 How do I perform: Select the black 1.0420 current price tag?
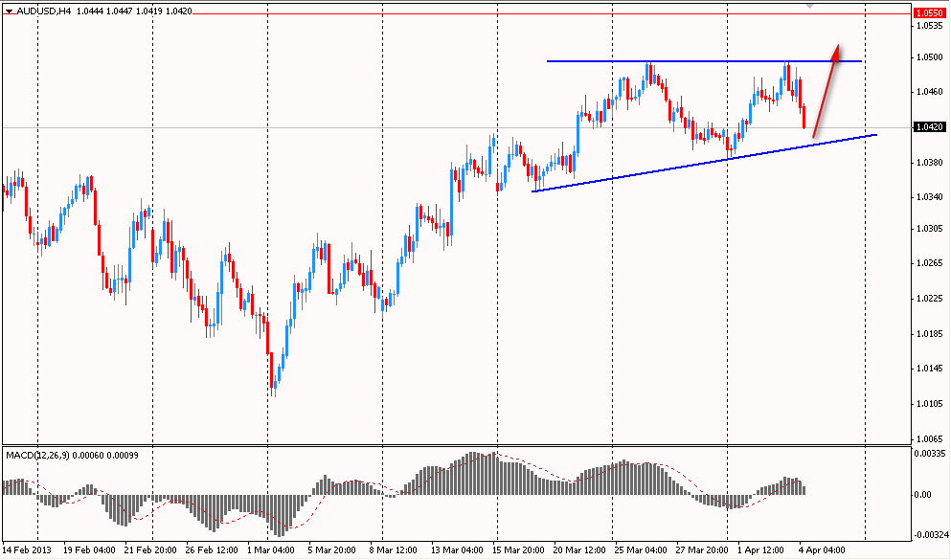tap(929, 126)
